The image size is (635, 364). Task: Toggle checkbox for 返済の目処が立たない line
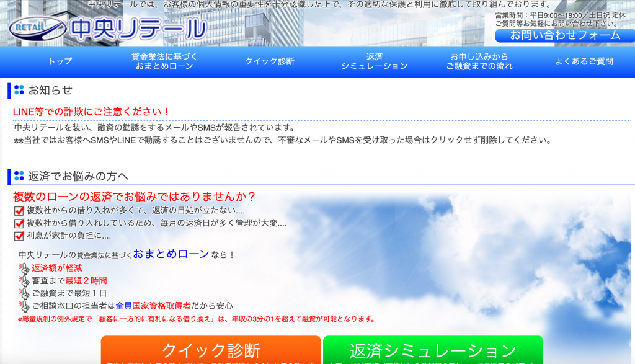pos(19,211)
